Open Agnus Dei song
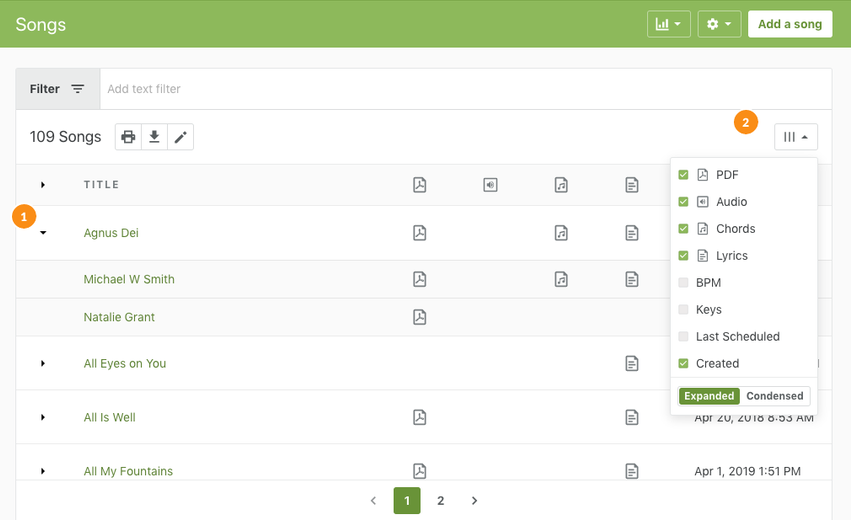Viewport: 851px width, 520px height. point(111,233)
